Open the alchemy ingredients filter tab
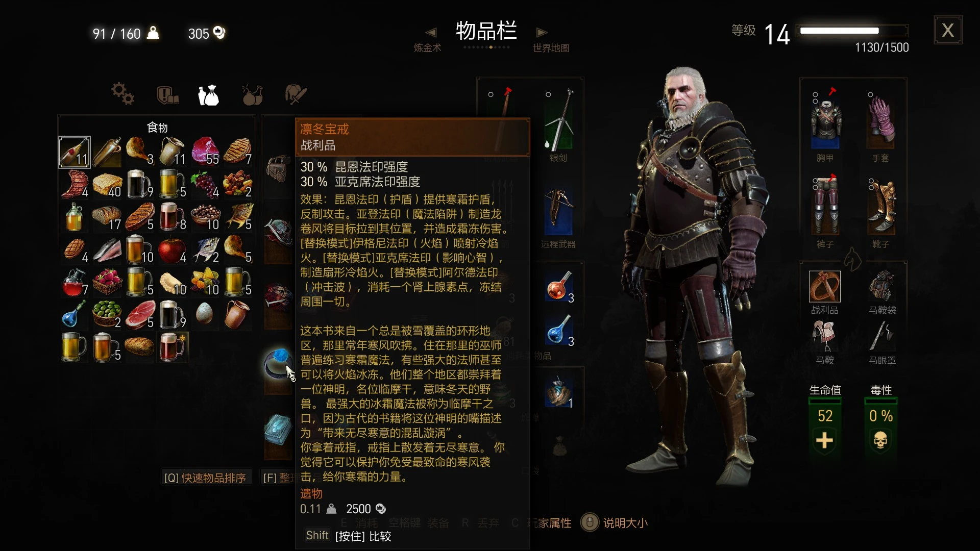The image size is (980, 551). coord(252,95)
